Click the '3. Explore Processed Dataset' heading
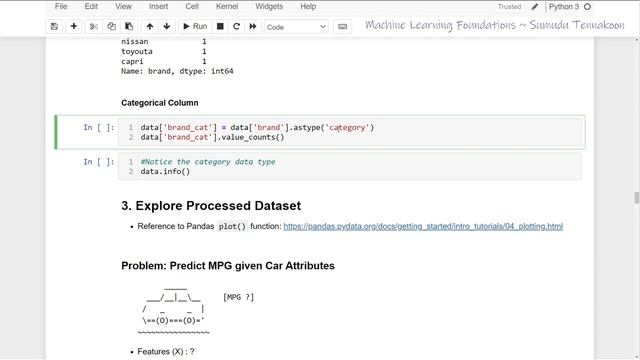Screen dimensions: 640x360 pyautogui.click(x=211, y=206)
